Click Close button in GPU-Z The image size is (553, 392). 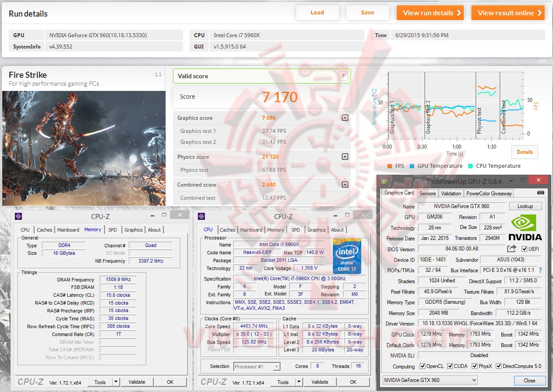click(529, 380)
